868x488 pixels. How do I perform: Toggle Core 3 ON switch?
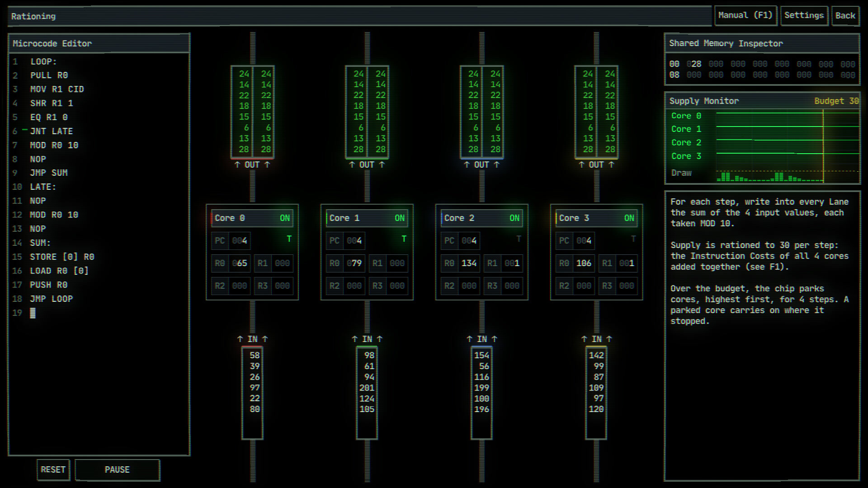[629, 218]
